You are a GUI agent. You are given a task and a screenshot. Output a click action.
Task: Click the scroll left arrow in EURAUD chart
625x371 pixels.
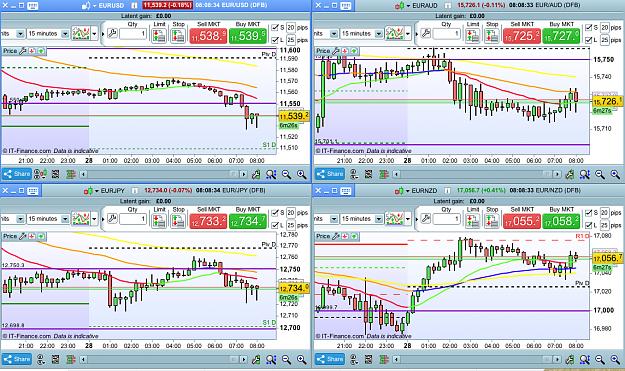pos(396,174)
